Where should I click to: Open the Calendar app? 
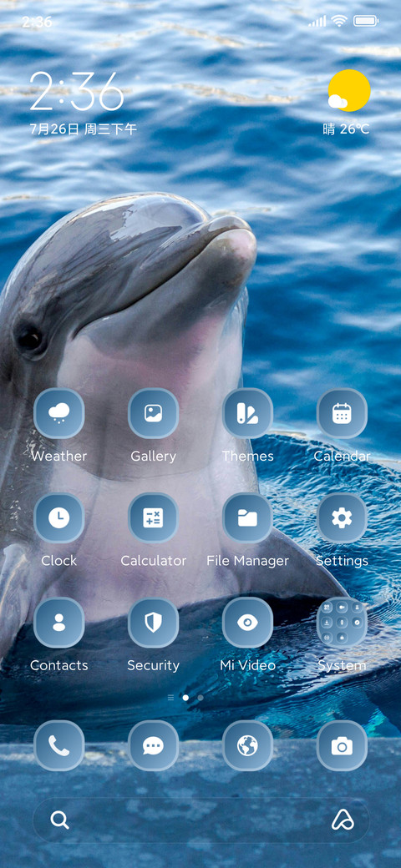pos(342,413)
